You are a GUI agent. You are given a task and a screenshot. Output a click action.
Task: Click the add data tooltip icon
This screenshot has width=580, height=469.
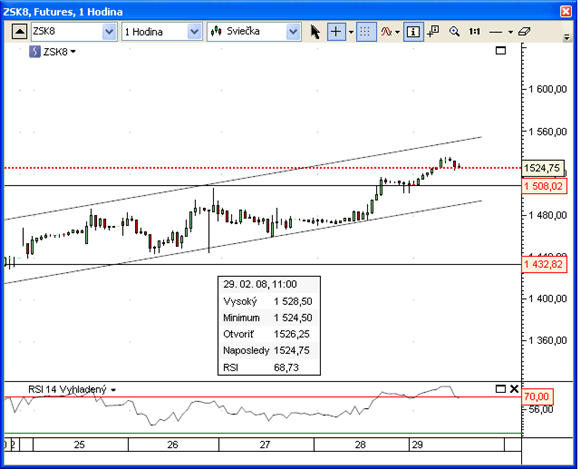tap(434, 32)
